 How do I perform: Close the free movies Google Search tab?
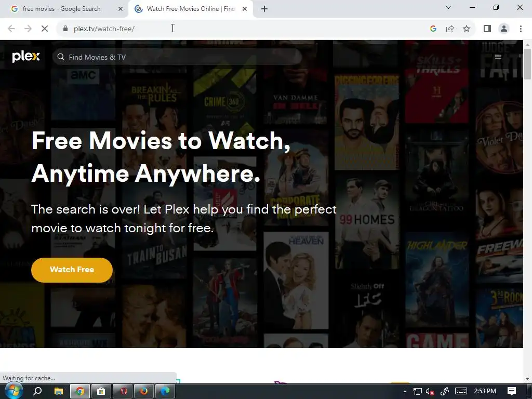coord(120,9)
